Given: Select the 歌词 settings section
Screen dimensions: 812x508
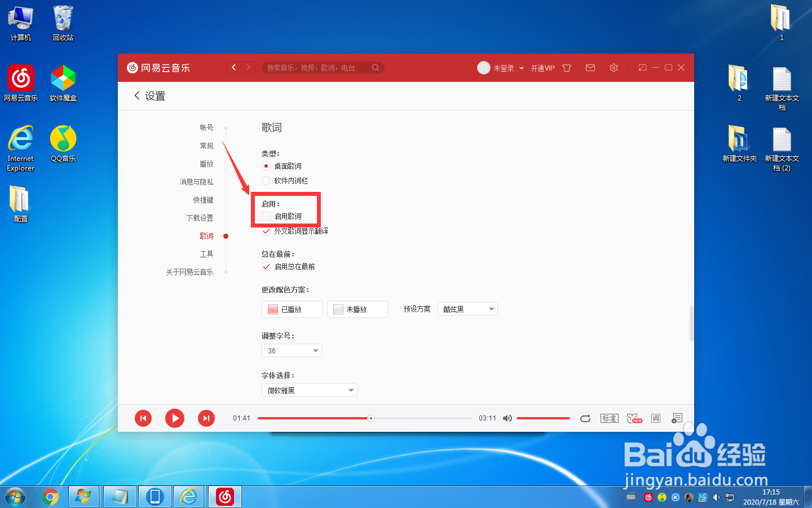Looking at the screenshot, I should 206,236.
